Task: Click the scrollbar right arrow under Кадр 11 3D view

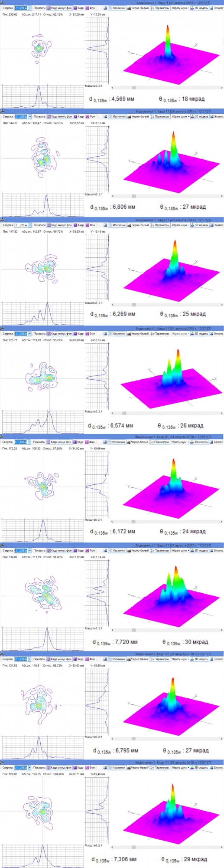Action: click(x=221, y=196)
